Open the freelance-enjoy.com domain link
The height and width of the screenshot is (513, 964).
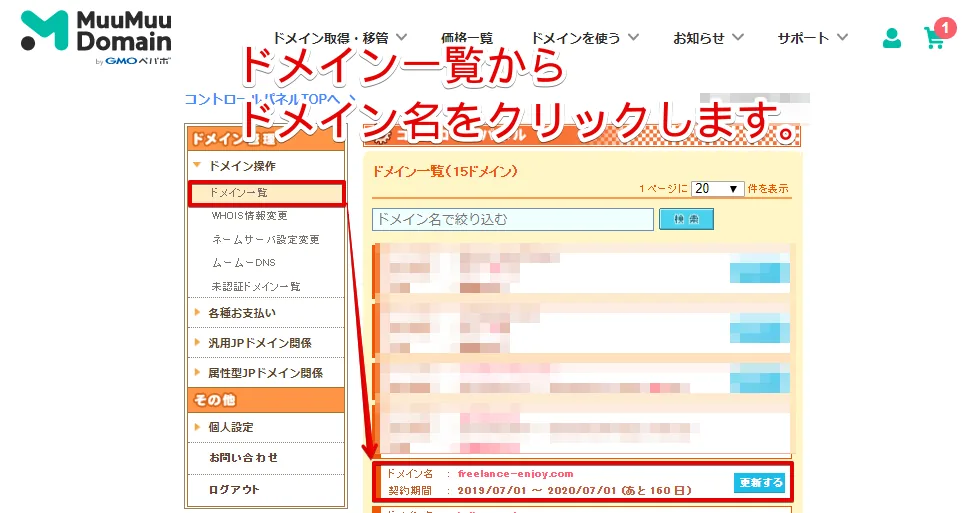(x=515, y=474)
